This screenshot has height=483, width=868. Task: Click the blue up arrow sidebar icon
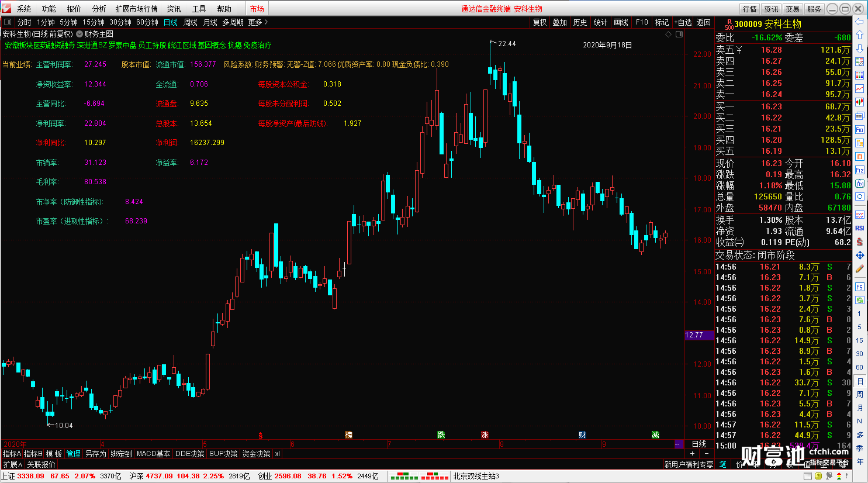pyautogui.click(x=860, y=35)
